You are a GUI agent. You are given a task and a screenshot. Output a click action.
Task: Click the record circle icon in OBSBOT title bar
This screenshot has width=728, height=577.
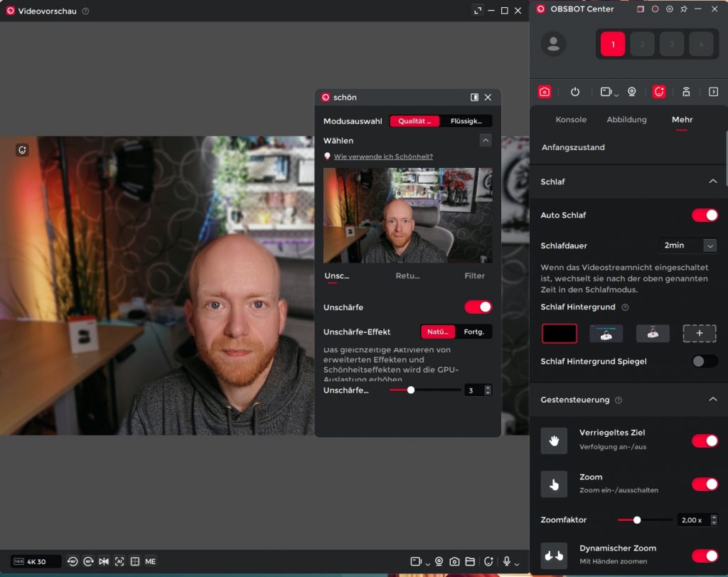click(x=655, y=9)
